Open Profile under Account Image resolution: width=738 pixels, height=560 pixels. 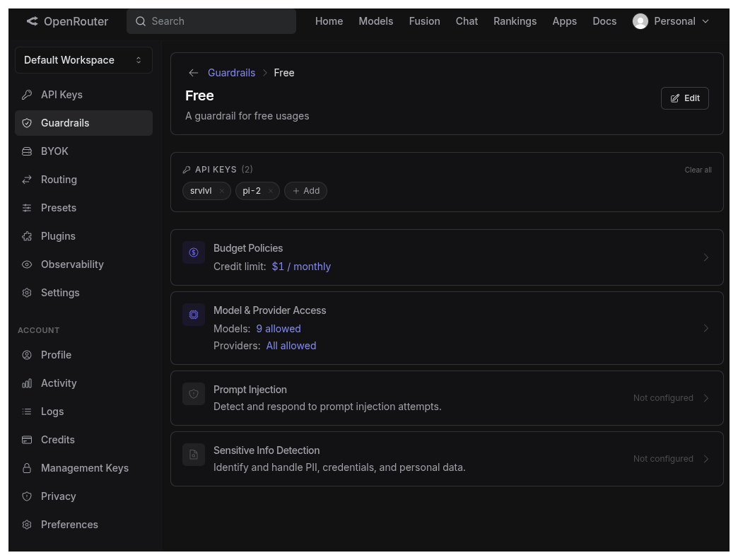click(x=84, y=355)
